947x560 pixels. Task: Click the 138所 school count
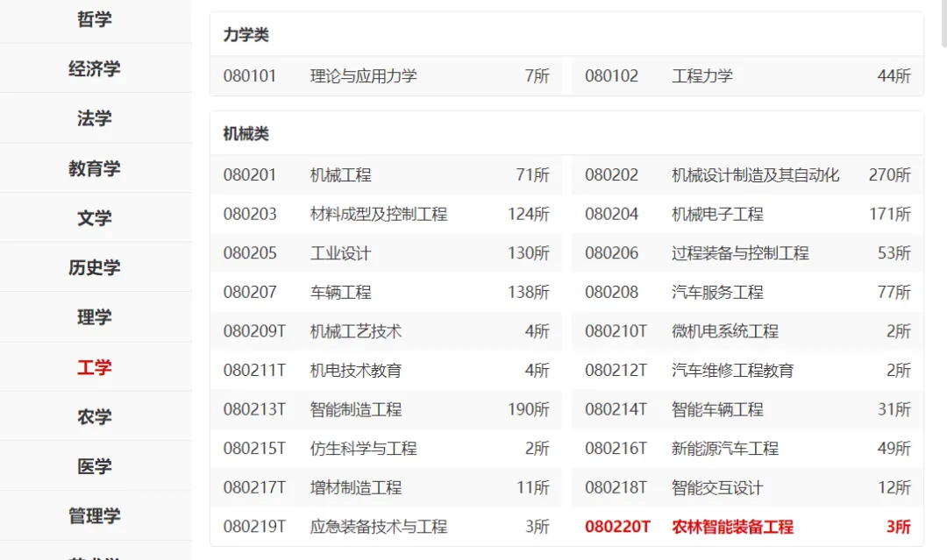[x=529, y=293]
